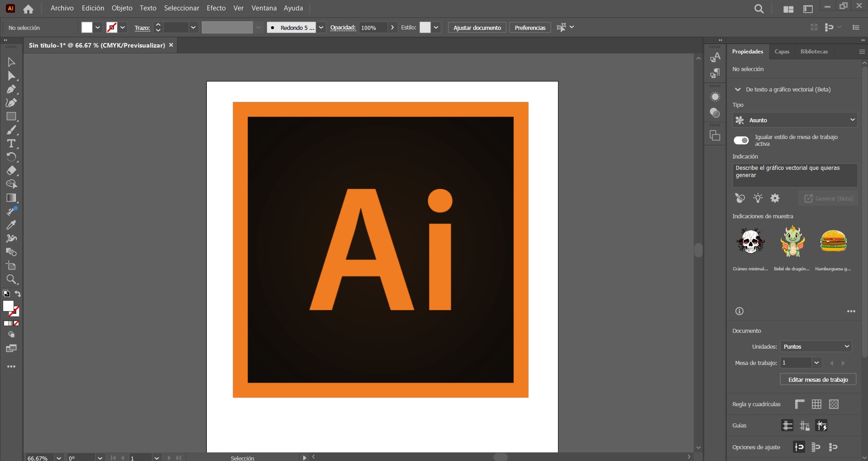
Task: Click the stroke swatch in control bar
Action: pyautogui.click(x=111, y=28)
